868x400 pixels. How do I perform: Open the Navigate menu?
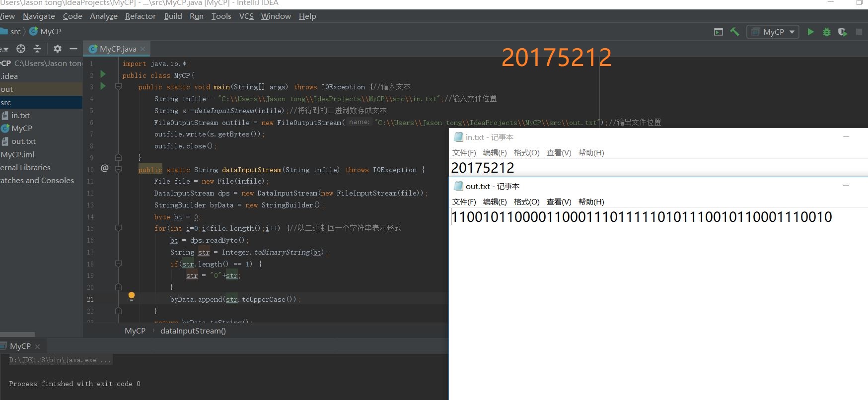tap(39, 16)
